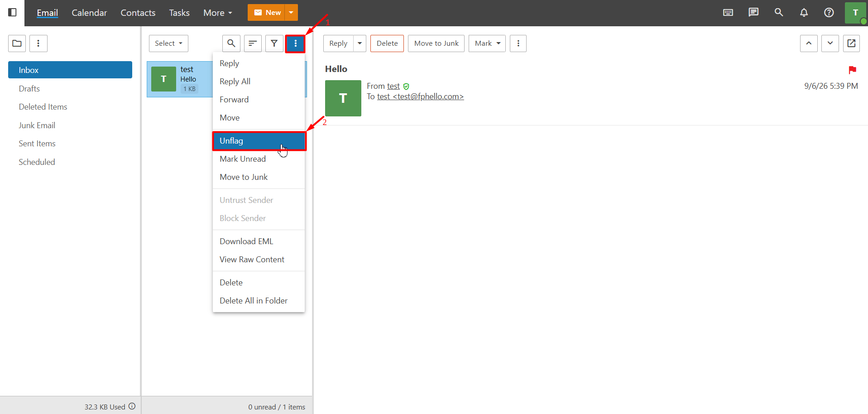Image resolution: width=868 pixels, height=414 pixels.
Task: Open the Mark dropdown
Action: [x=487, y=43]
